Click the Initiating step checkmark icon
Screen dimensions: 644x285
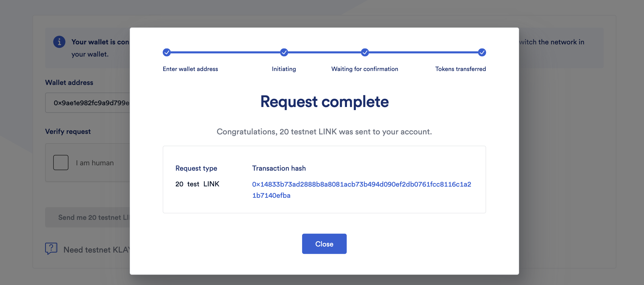click(x=284, y=52)
